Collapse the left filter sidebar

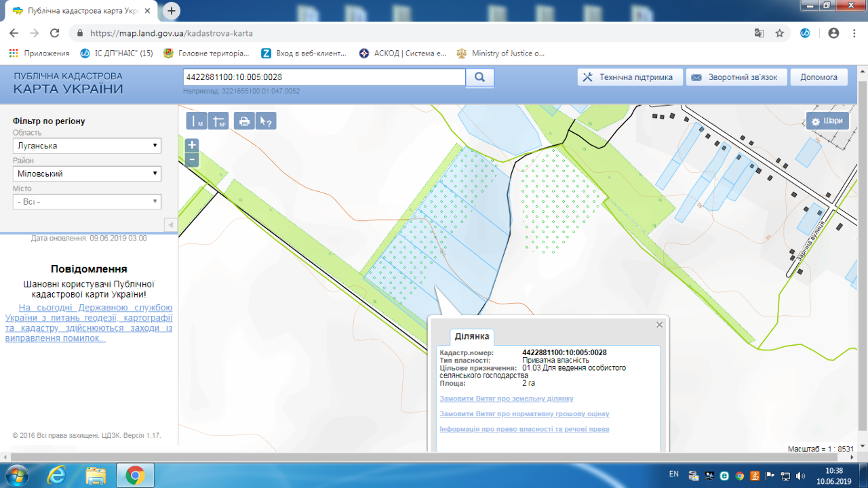tap(170, 224)
